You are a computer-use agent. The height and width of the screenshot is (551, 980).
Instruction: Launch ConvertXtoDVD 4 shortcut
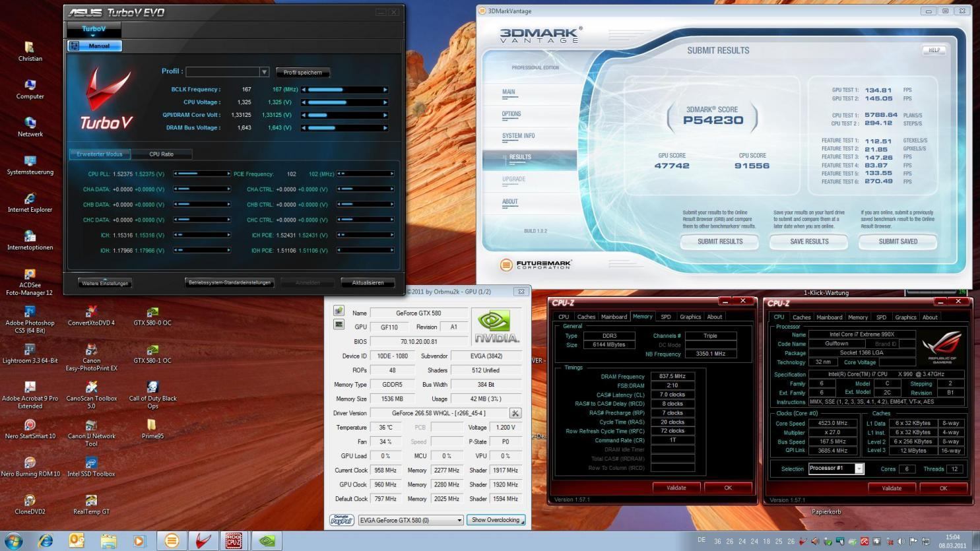[x=91, y=315]
